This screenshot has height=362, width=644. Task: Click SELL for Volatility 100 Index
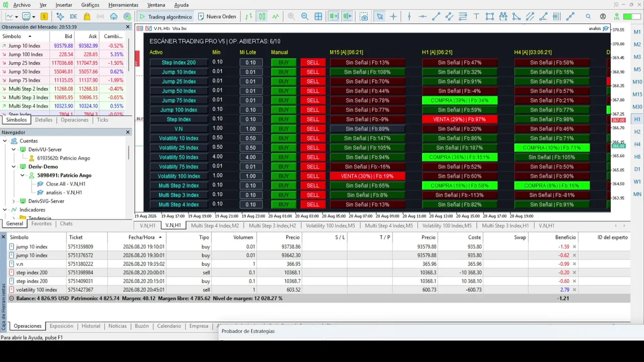click(x=313, y=176)
